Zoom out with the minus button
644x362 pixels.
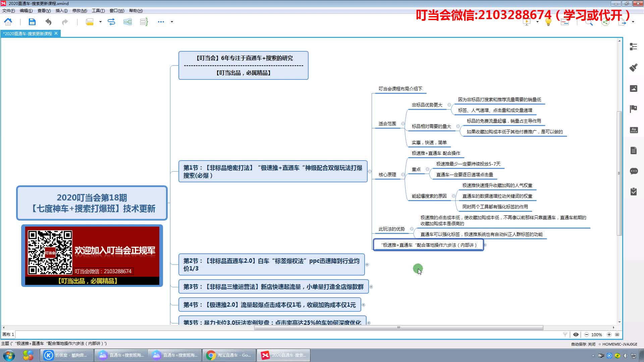(x=586, y=334)
